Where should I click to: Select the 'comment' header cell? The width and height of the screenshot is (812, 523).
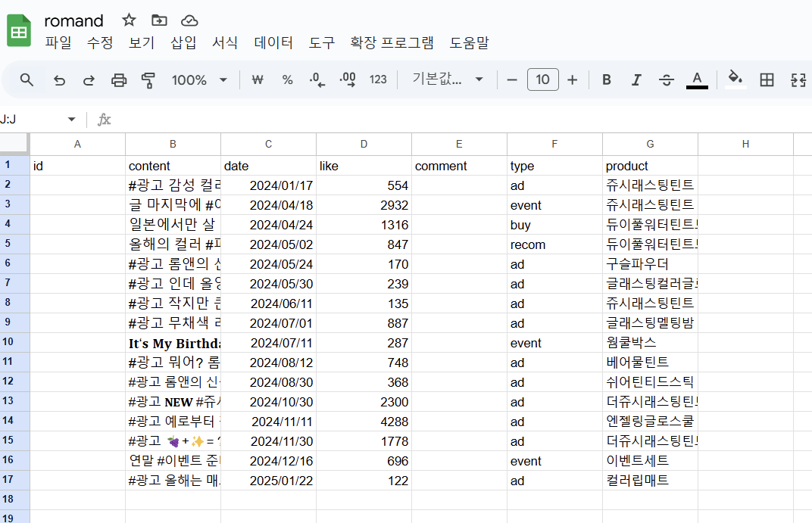point(459,166)
